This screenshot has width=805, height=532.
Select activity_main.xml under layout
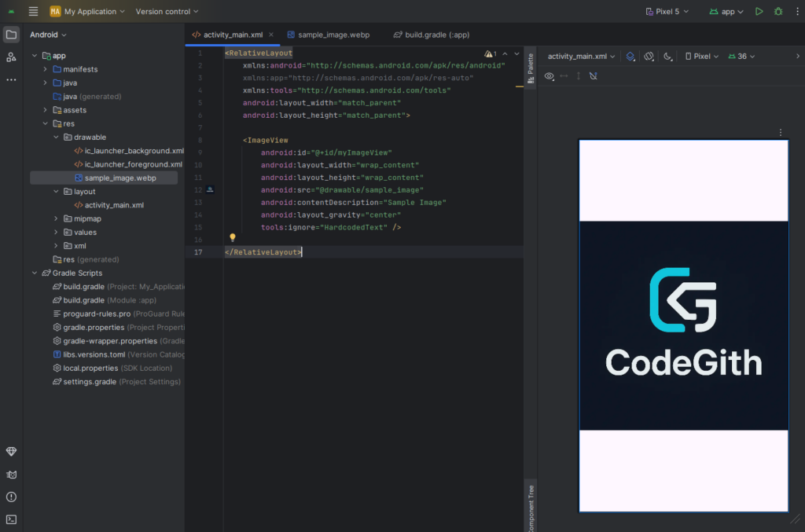coord(108,205)
